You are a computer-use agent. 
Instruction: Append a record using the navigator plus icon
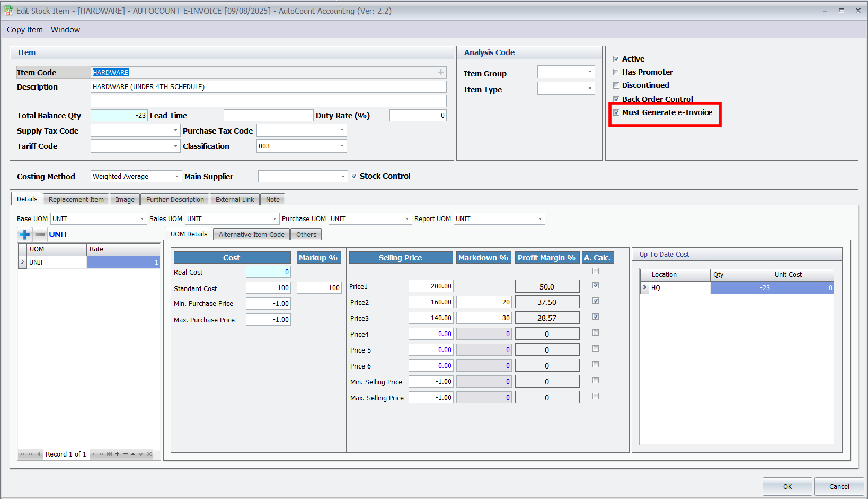[117, 454]
